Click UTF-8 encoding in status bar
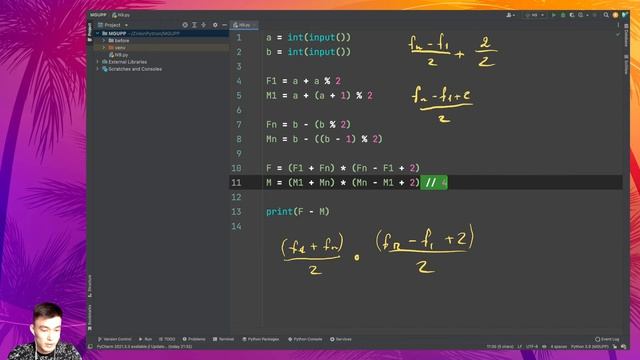Viewport: 640px width, 360px height. click(532, 347)
